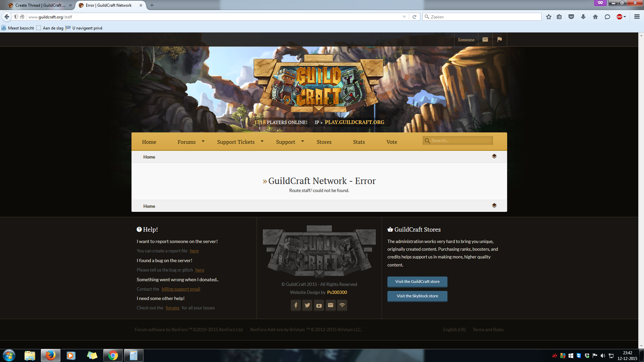The width and height of the screenshot is (644, 362).
Task: Bookmark this page with the star icon
Action: click(548, 17)
